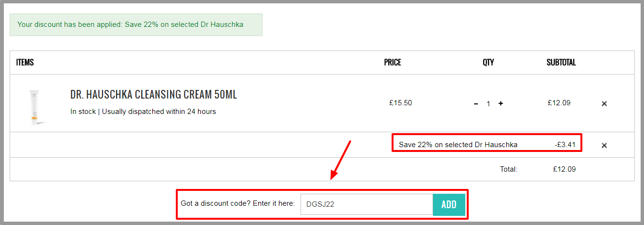Select the ITEMS column header
Image resolution: width=644 pixels, height=225 pixels.
[x=25, y=62]
